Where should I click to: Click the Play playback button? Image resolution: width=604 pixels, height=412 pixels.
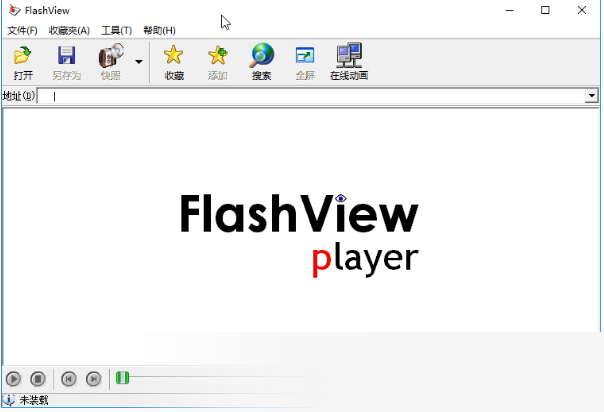(x=13, y=379)
